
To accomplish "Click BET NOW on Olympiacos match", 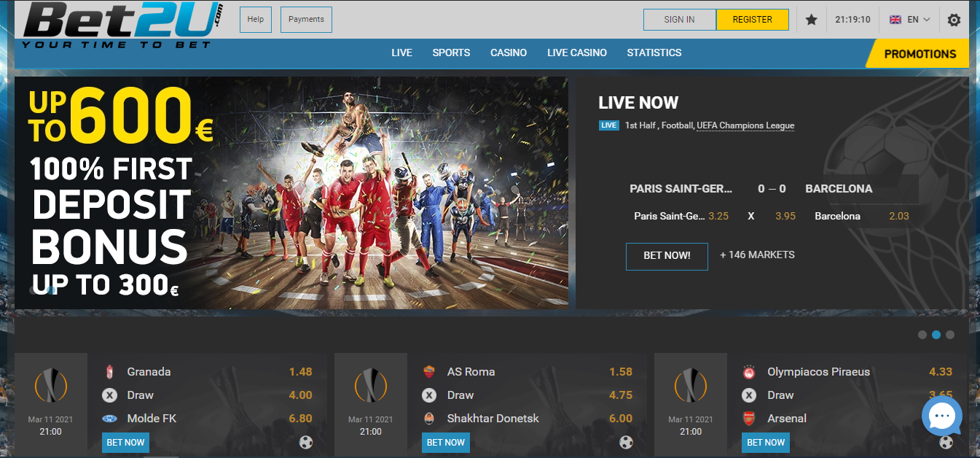I will (766, 443).
